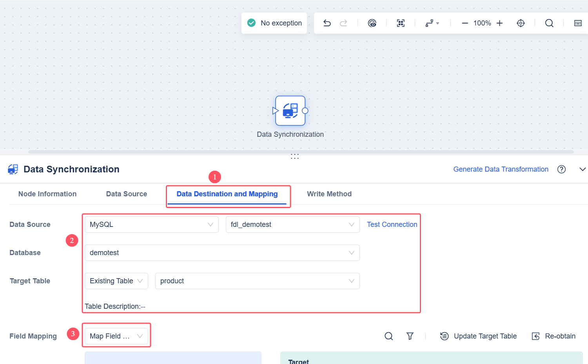Click the auto-layout frame icon

point(401,23)
